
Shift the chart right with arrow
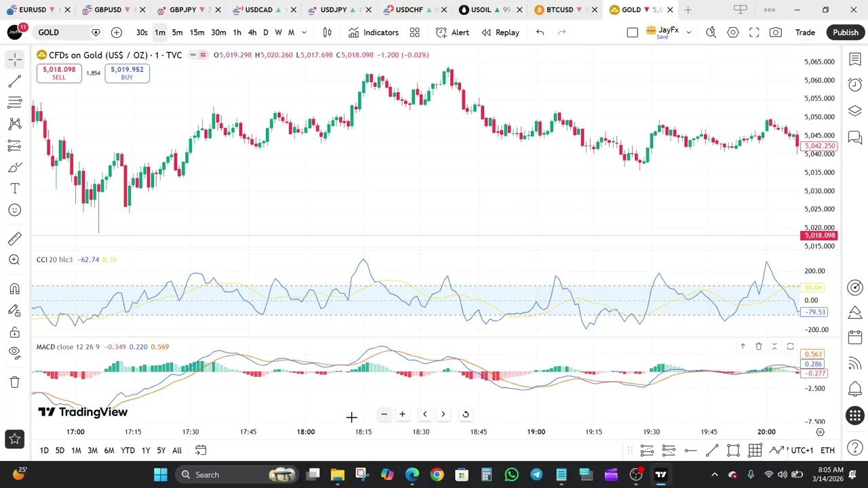click(x=443, y=414)
